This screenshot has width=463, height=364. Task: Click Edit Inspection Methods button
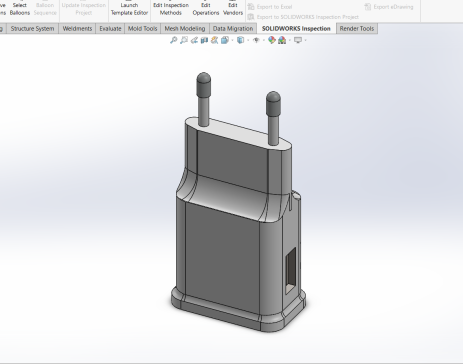(171, 8)
